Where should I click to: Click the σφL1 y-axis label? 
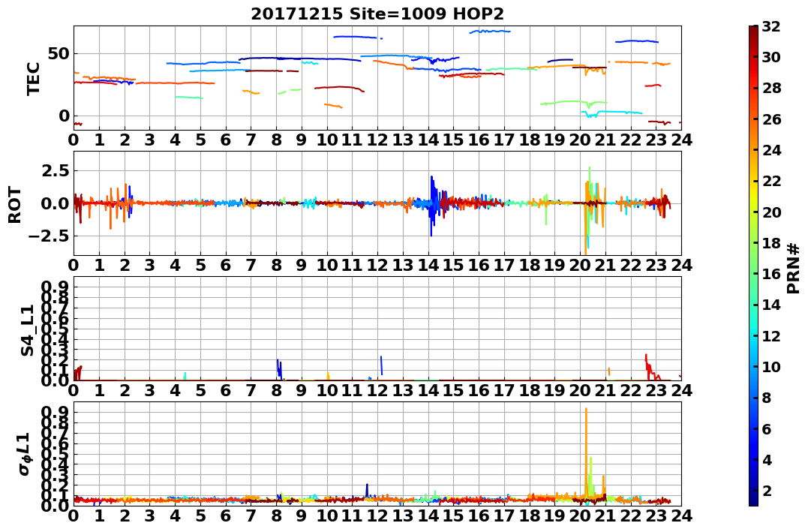tap(26, 454)
